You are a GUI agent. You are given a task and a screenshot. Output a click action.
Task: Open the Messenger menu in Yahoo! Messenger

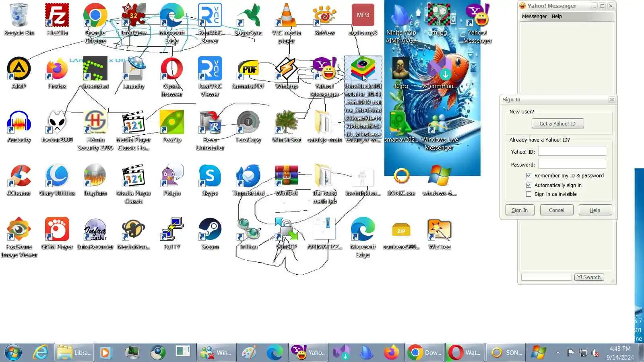[534, 16]
